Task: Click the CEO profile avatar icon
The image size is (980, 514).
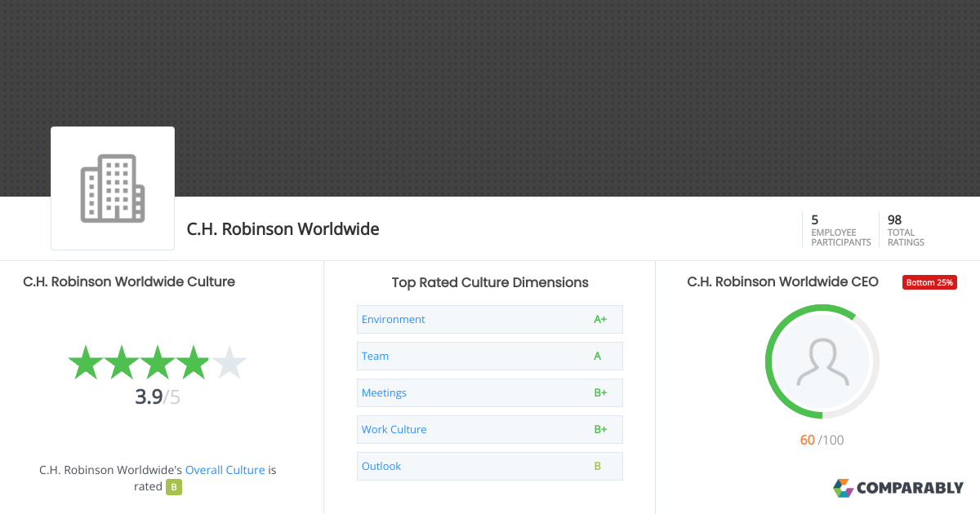Action: [x=822, y=361]
